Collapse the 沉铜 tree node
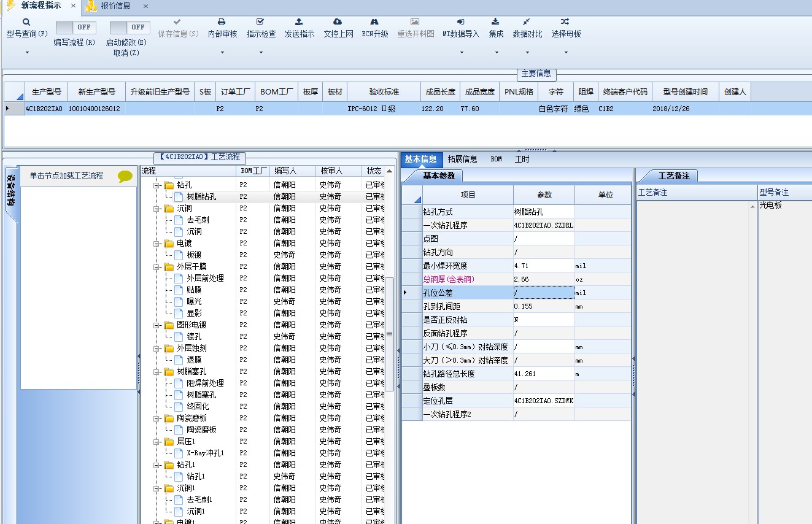 (157, 209)
